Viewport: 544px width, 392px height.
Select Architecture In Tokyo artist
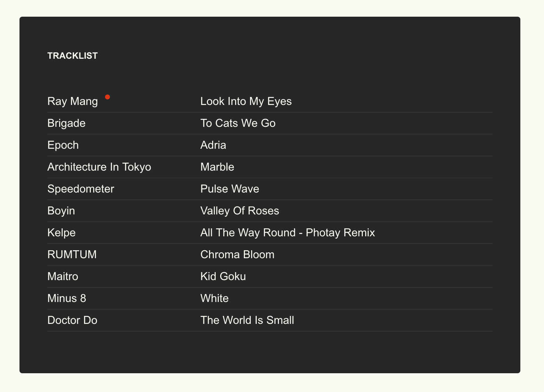pyautogui.click(x=99, y=167)
